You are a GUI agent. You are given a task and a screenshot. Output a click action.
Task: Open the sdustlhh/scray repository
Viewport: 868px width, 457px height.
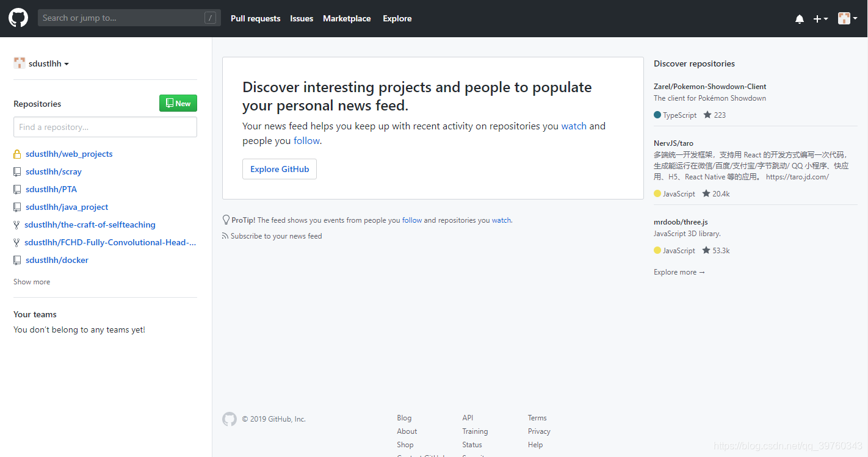pos(54,172)
